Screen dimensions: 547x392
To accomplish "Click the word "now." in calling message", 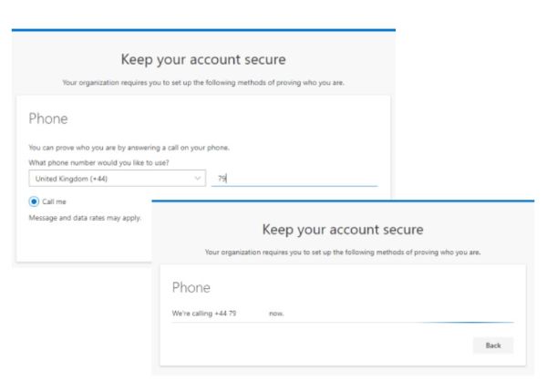I will point(277,314).
